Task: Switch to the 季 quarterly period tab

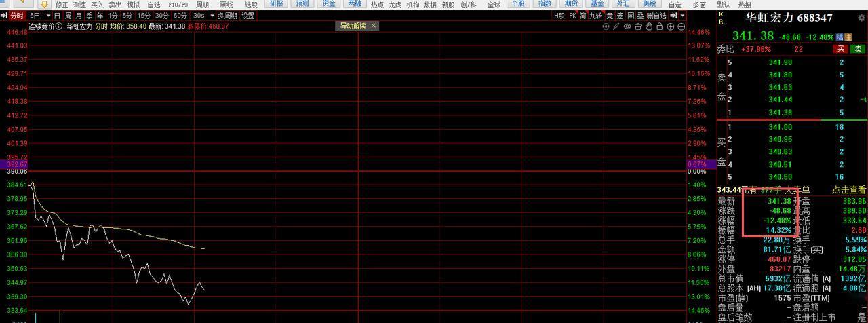Action: (90, 16)
